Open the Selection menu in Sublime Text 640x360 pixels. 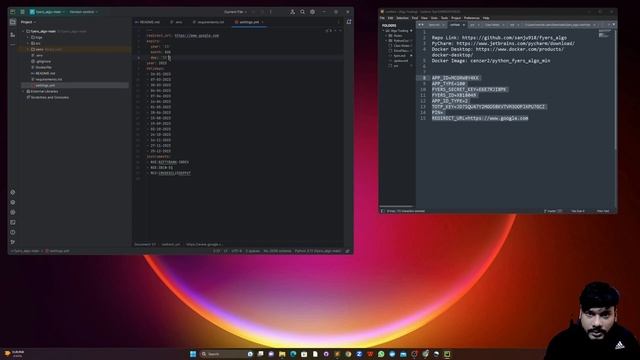(x=402, y=18)
